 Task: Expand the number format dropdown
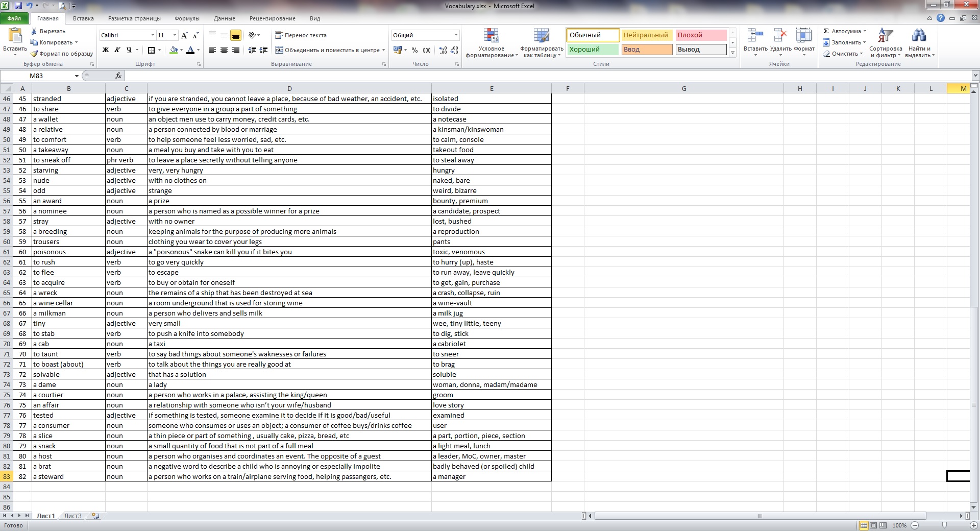[456, 35]
